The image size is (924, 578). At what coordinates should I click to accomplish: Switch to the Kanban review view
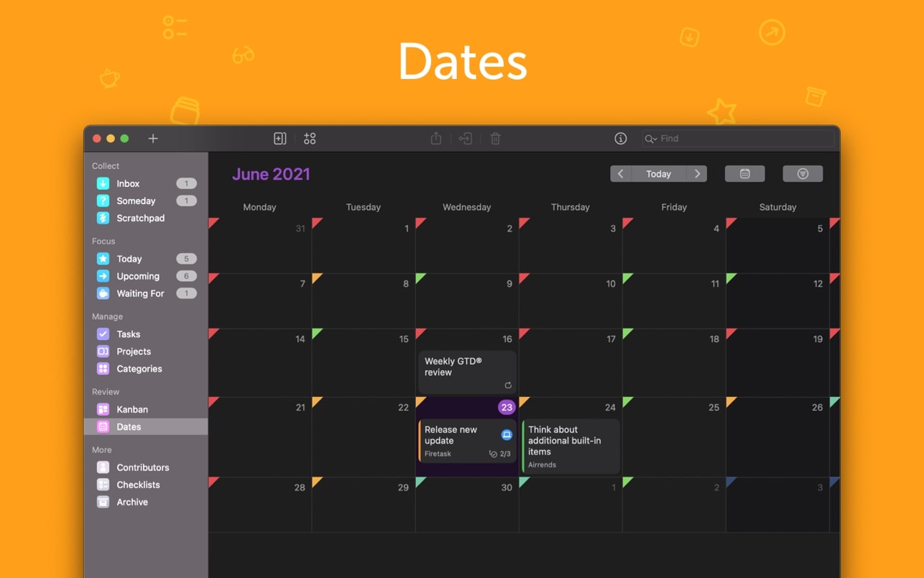pyautogui.click(x=132, y=409)
